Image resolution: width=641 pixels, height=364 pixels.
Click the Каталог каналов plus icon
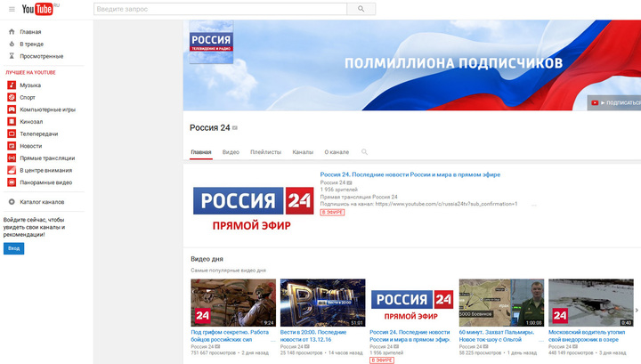[x=12, y=202]
